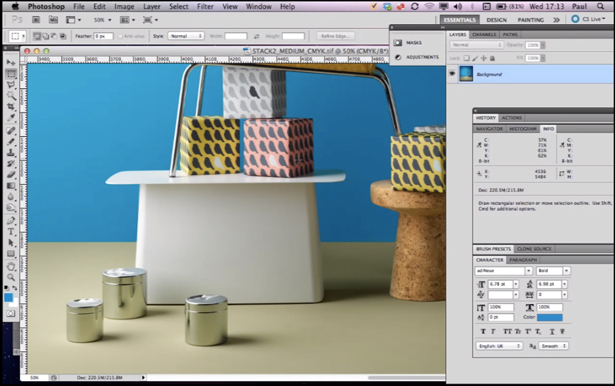Viewport: 615px width, 386px height.
Task: Select the Rectangular Marquee tool in toolbox
Action: (x=11, y=73)
